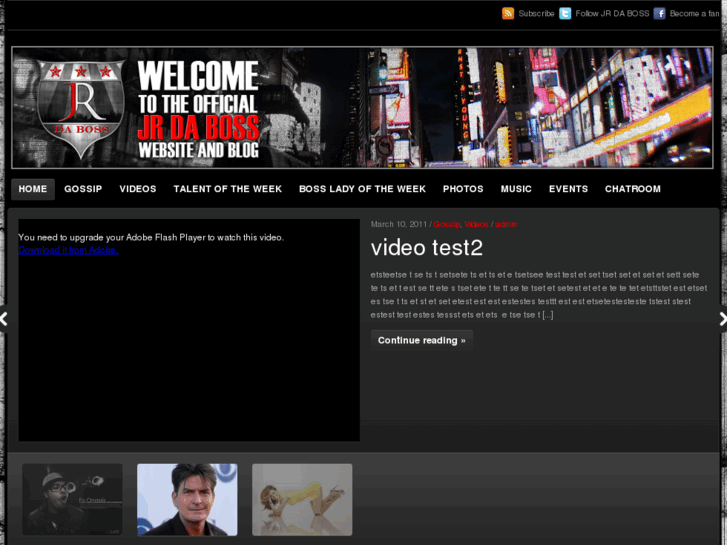Select the woman in yellow thumbnail
This screenshot has width=727, height=545.
pos(302,499)
